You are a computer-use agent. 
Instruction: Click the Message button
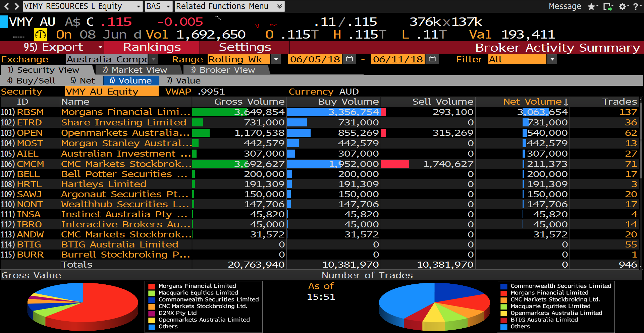point(565,6)
